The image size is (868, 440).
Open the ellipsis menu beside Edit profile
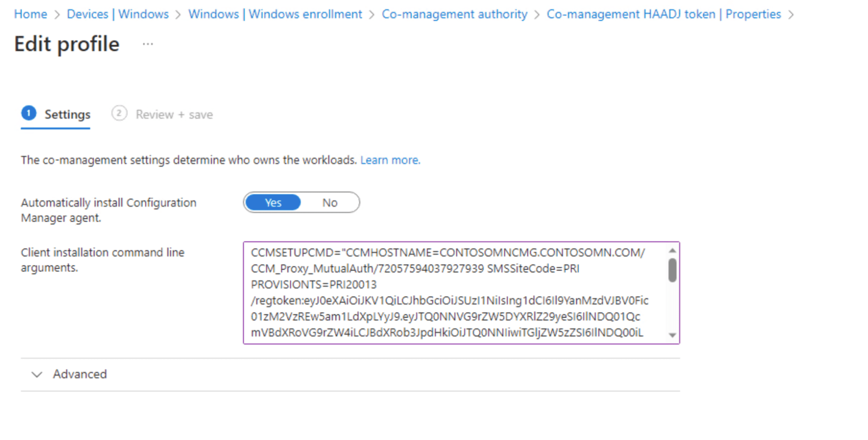(148, 44)
